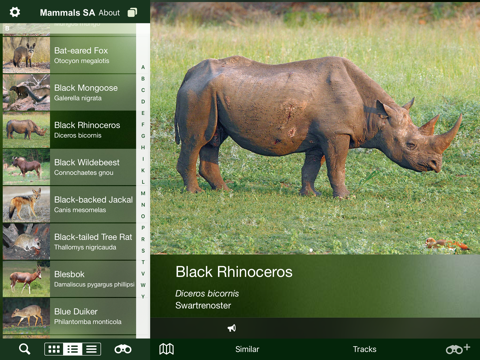Select Blesbok in the list
This screenshot has height=360, width=480.
click(x=69, y=279)
